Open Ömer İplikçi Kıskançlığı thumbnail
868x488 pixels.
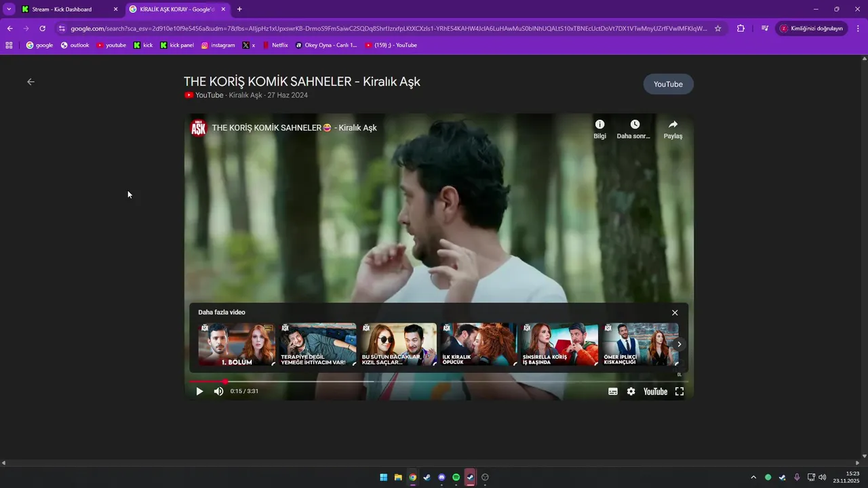click(x=641, y=344)
